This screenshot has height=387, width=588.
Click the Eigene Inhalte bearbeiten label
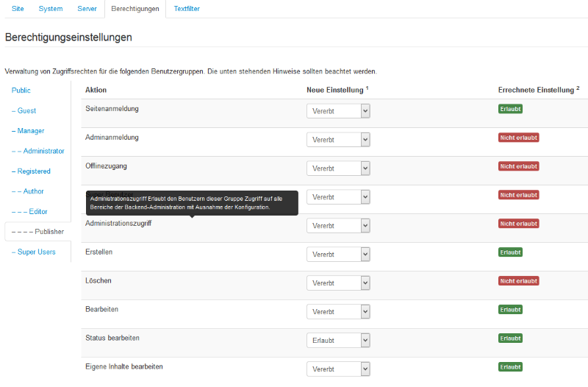[x=124, y=366]
